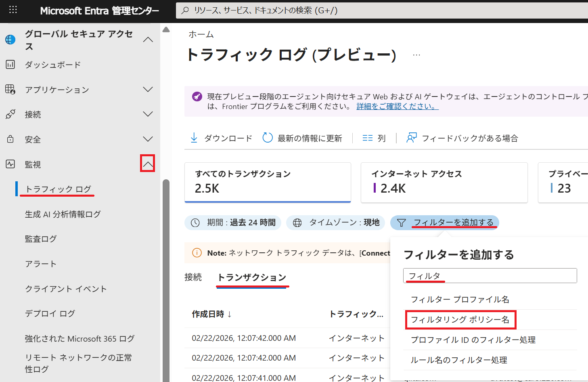Click the アプリケーション grid icon
588x382 pixels.
pos(10,89)
